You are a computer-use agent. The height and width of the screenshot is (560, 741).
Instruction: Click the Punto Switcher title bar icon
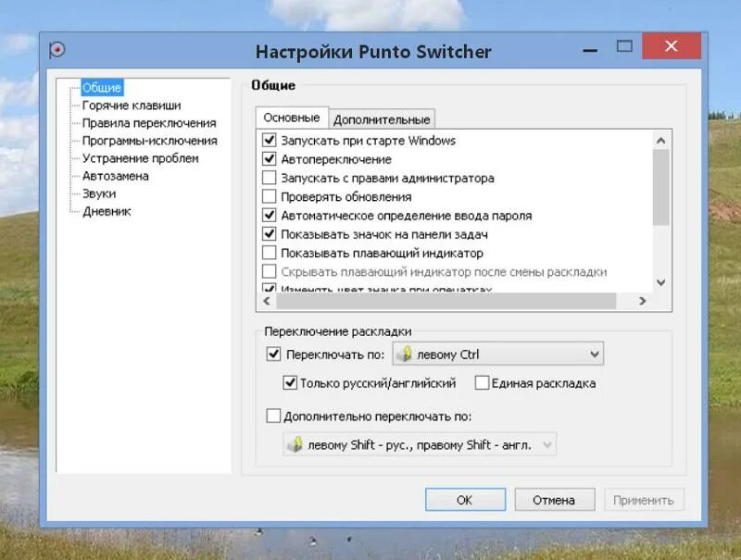coord(57,50)
